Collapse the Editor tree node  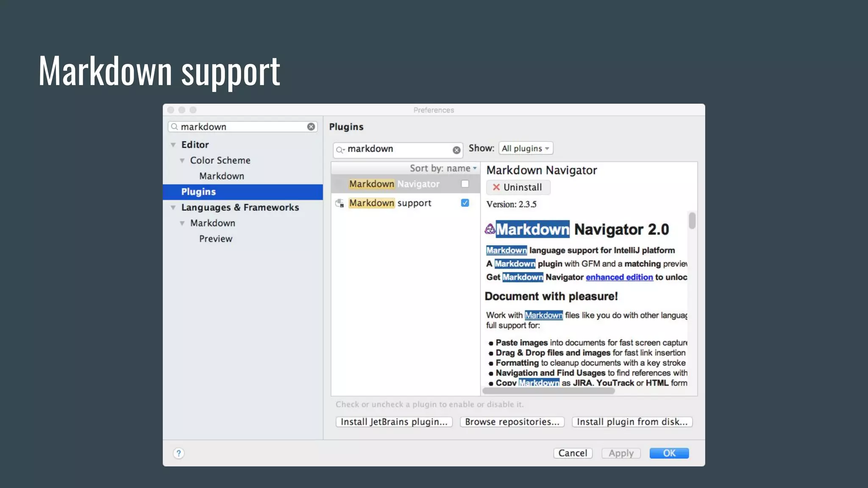click(173, 145)
